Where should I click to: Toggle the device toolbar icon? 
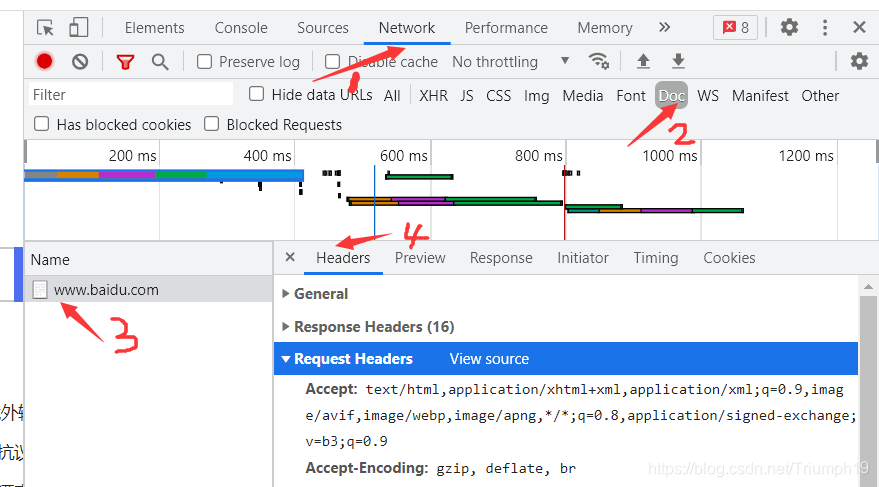78,27
